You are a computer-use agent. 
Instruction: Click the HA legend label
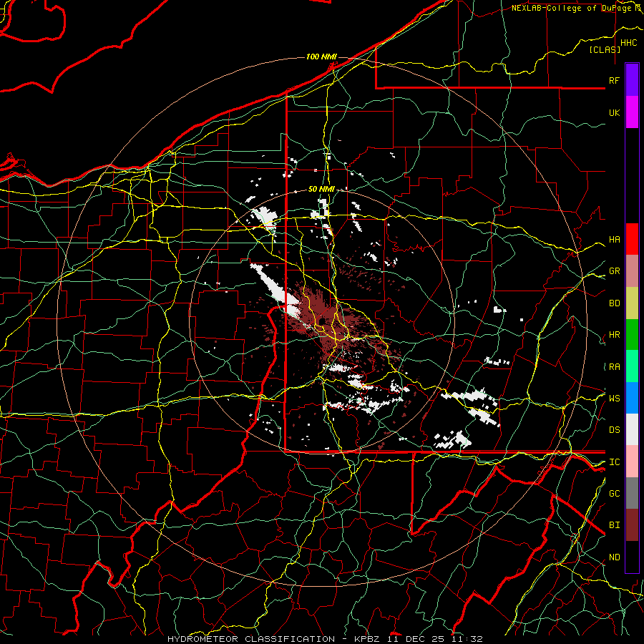tap(614, 240)
